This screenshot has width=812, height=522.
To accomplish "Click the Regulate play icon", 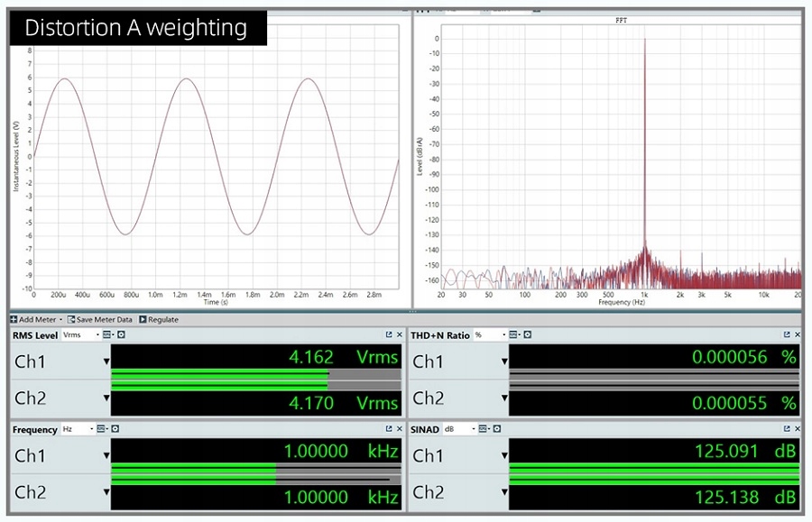I will tap(143, 319).
